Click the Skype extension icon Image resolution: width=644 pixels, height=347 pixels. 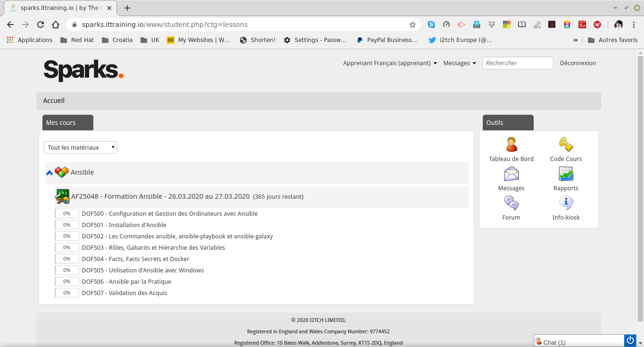click(x=431, y=25)
